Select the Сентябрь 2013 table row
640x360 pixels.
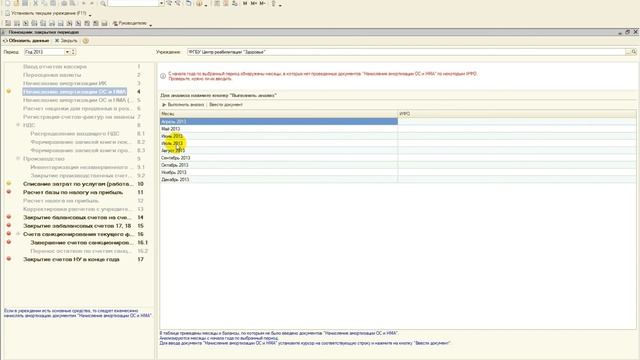(x=398, y=158)
